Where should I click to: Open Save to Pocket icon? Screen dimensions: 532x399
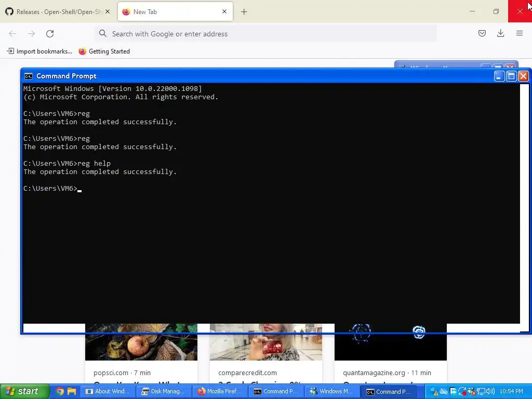coord(482,33)
